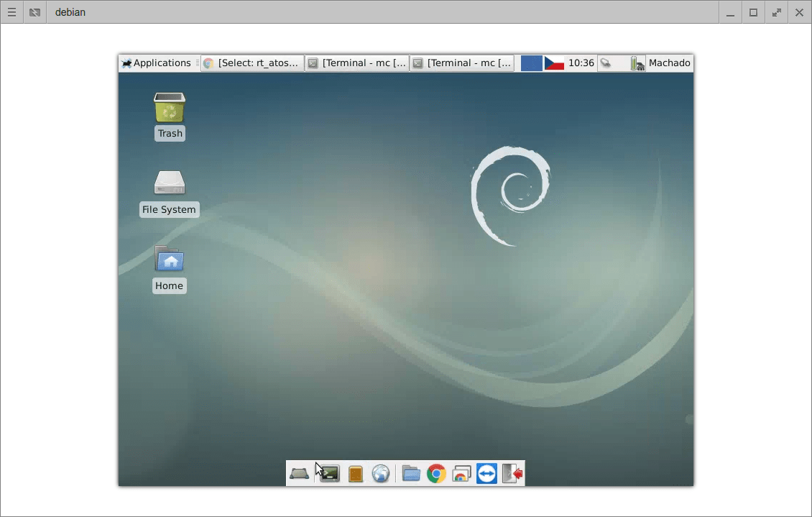Click the blue workspace switcher box
Viewport: 812px width, 517px height.
click(x=531, y=63)
